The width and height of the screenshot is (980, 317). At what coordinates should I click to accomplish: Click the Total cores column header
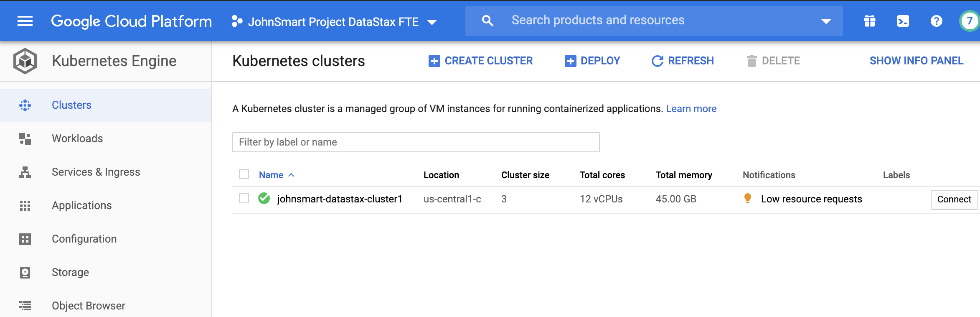click(x=602, y=175)
